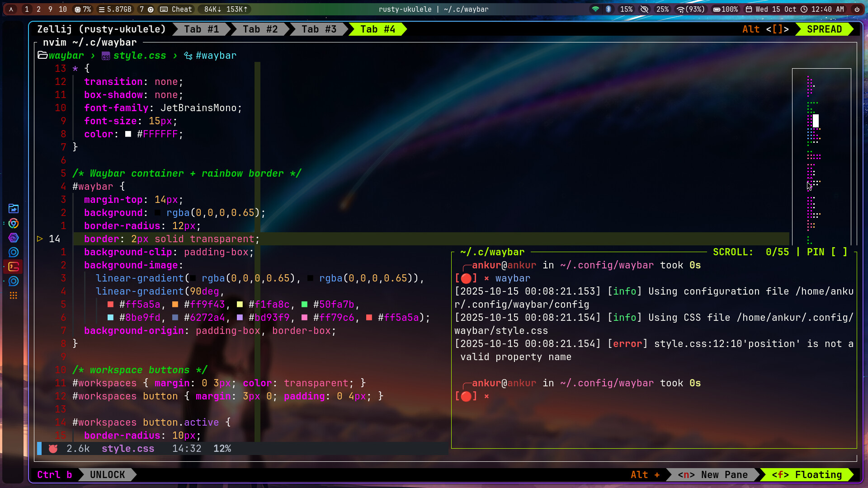Click the Cheat keyboard module
Image resolution: width=868 pixels, height=488 pixels.
(x=176, y=9)
